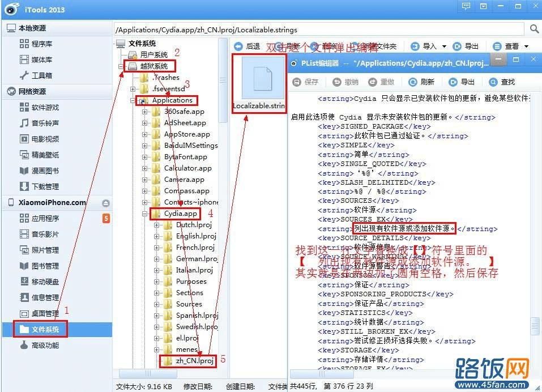Collapse the Applications tree node
Image resolution: width=542 pixels, height=392 pixels.
(x=133, y=100)
